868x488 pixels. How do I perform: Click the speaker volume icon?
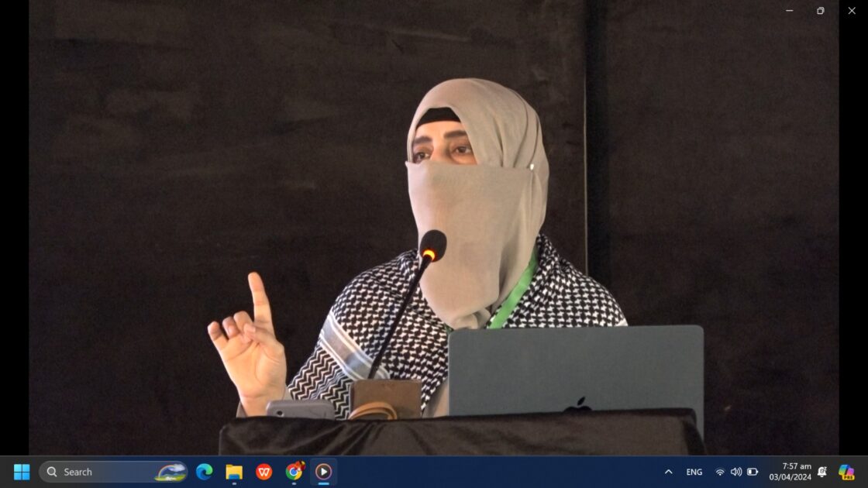click(x=736, y=472)
